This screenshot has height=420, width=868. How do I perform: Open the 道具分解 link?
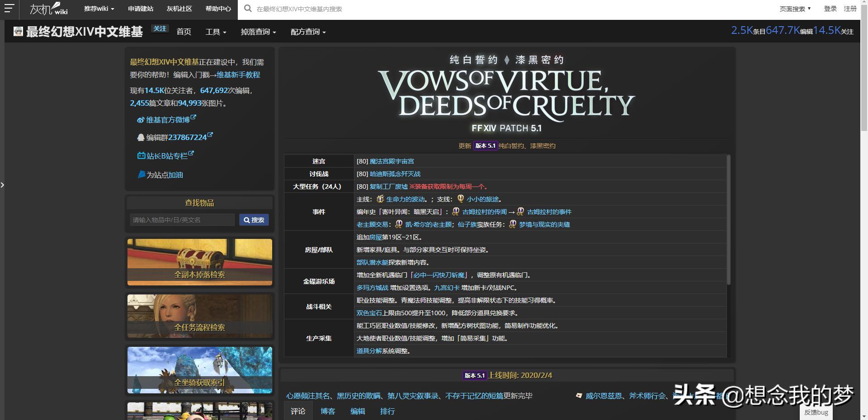(369, 351)
